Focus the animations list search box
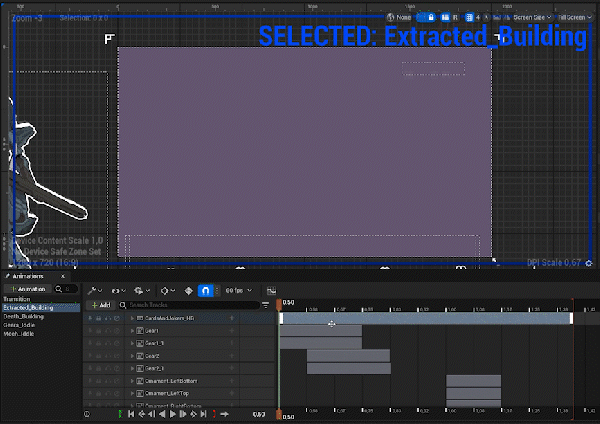The width and height of the screenshot is (600, 424). pyautogui.click(x=66, y=289)
